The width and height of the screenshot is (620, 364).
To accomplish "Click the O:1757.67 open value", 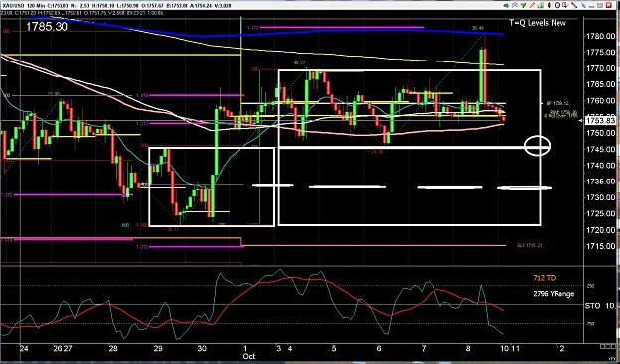I will tap(152, 6).
